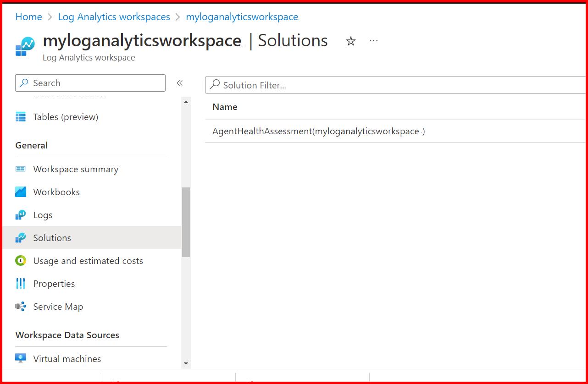The width and height of the screenshot is (588, 384).
Task: Click myloganalyticsworkspace breadcrumb link
Action: (242, 16)
